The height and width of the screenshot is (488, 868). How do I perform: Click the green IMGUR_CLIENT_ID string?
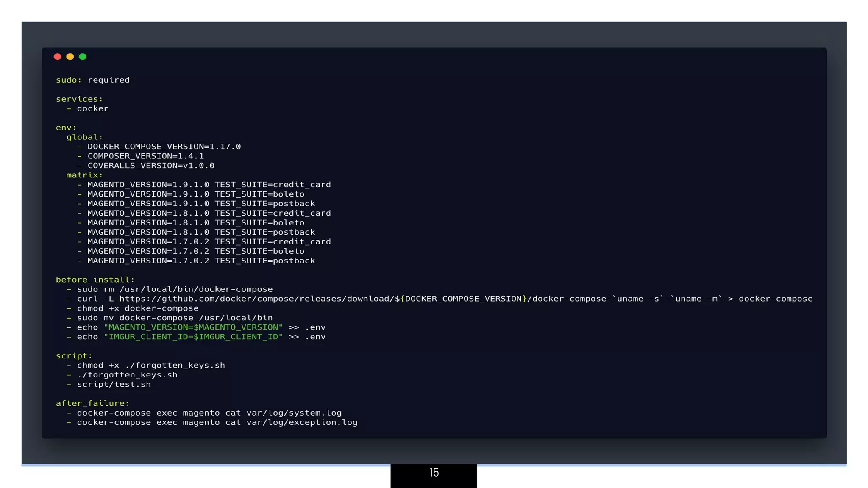[x=193, y=337]
